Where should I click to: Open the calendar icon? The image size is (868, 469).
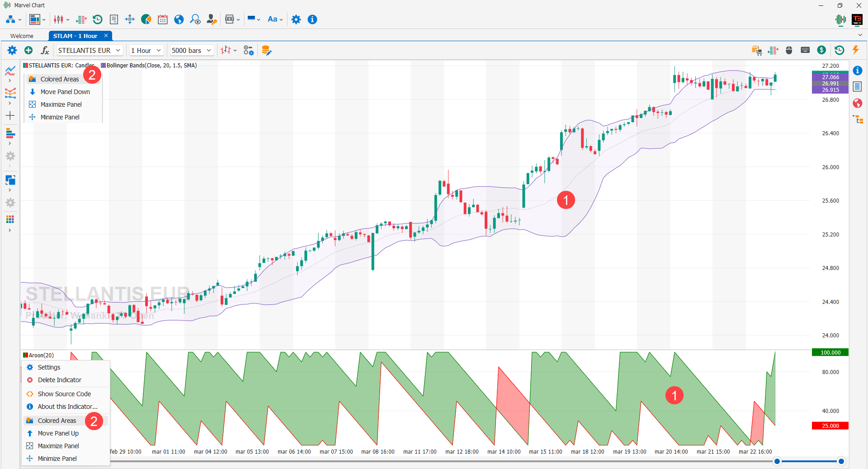click(163, 19)
